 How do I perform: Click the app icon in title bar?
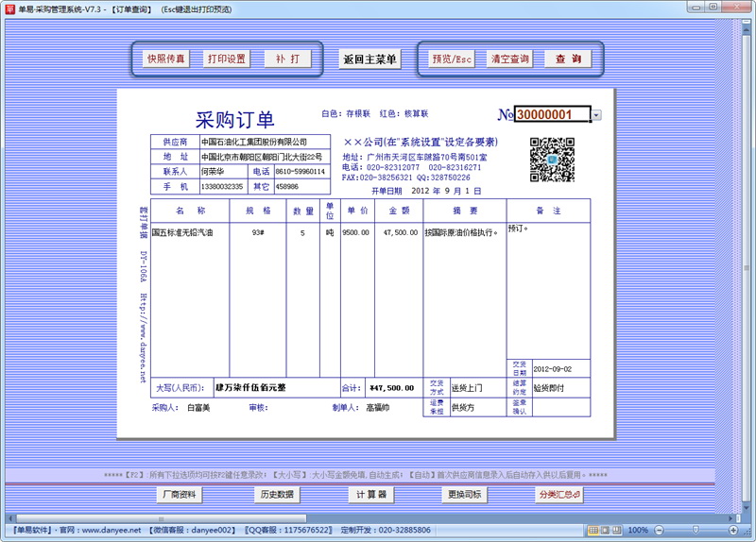pos(9,7)
